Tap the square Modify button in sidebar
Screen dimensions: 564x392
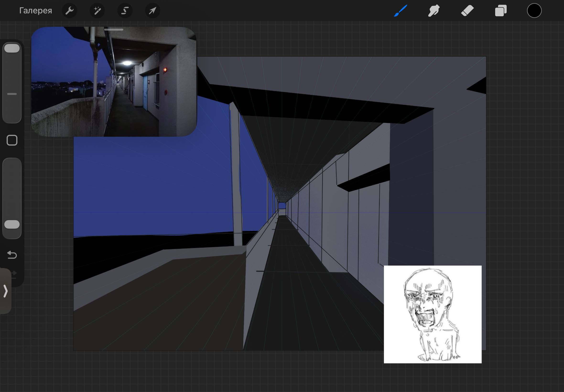click(12, 140)
